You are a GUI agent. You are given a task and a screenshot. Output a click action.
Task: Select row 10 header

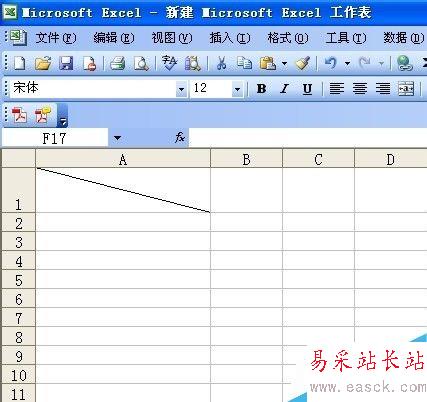pos(18,374)
